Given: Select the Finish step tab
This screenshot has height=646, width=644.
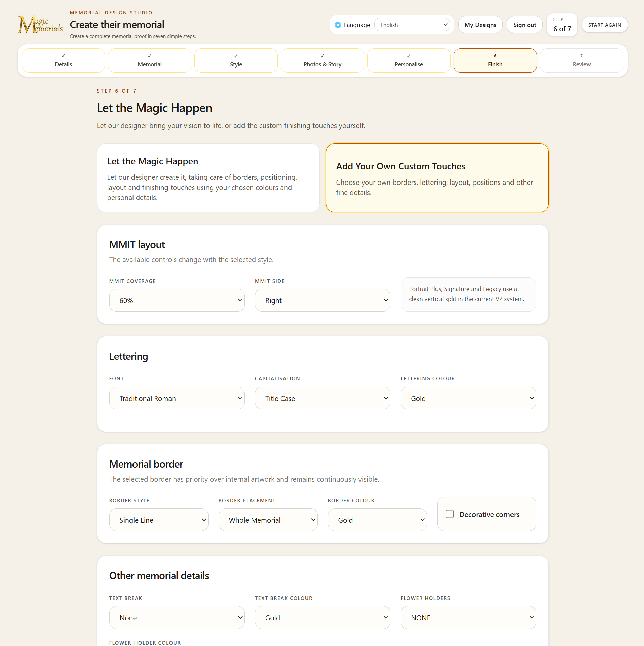Looking at the screenshot, I should click(x=495, y=60).
